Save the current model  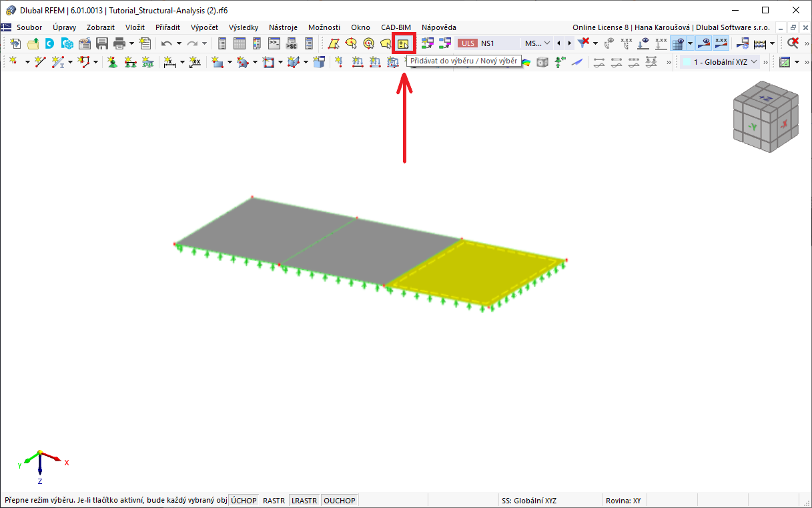101,43
